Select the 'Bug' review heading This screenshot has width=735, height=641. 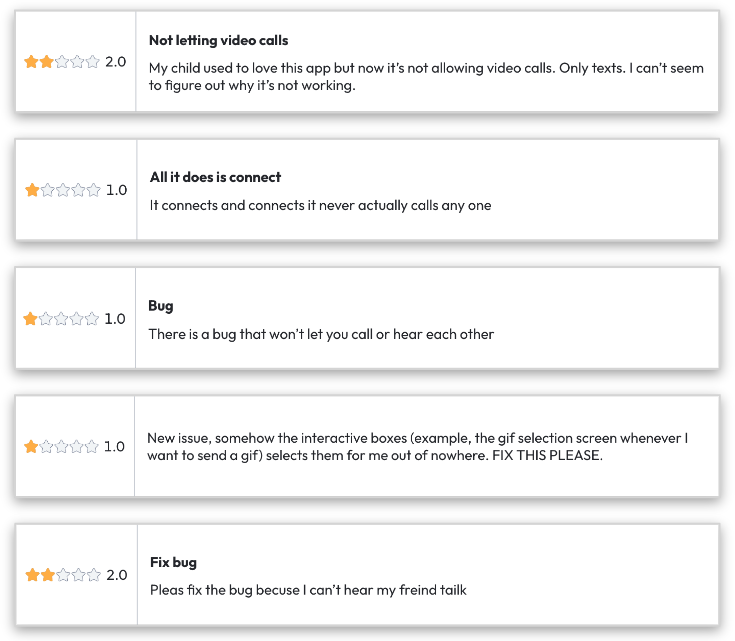[161, 306]
